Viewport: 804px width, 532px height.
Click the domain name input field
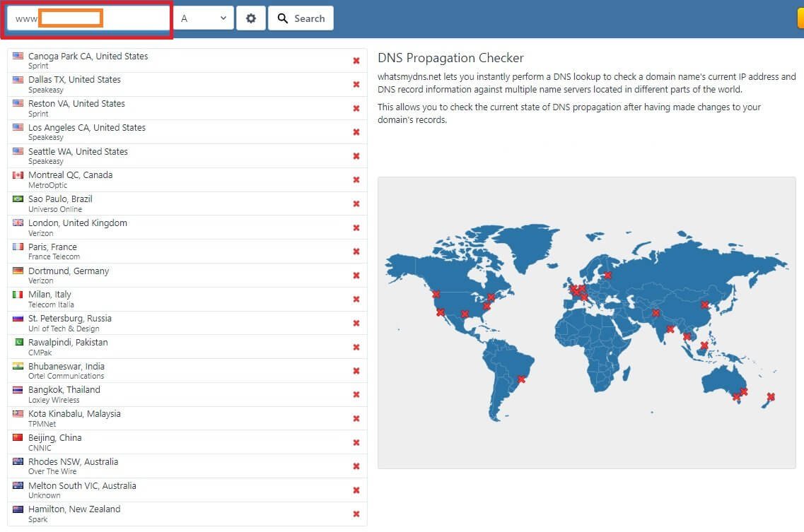click(88, 18)
